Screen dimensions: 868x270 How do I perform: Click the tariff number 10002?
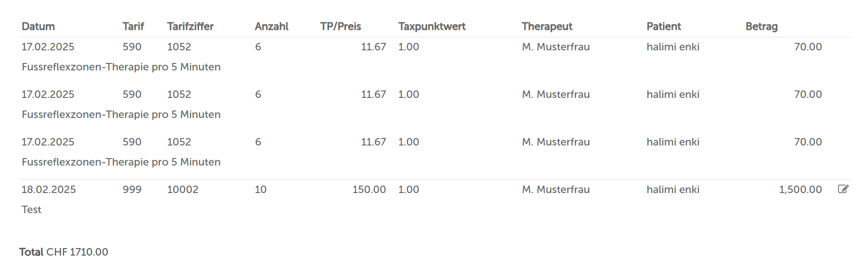[183, 189]
